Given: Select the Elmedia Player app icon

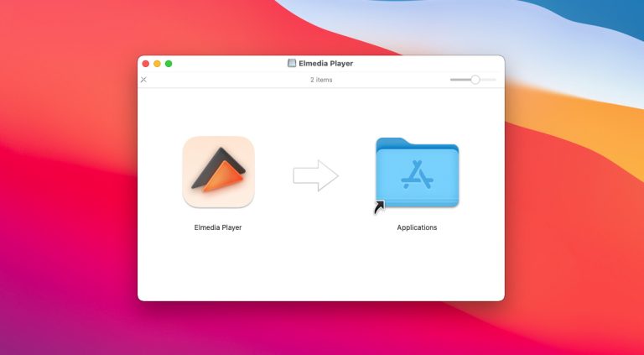Looking at the screenshot, I should tap(218, 172).
